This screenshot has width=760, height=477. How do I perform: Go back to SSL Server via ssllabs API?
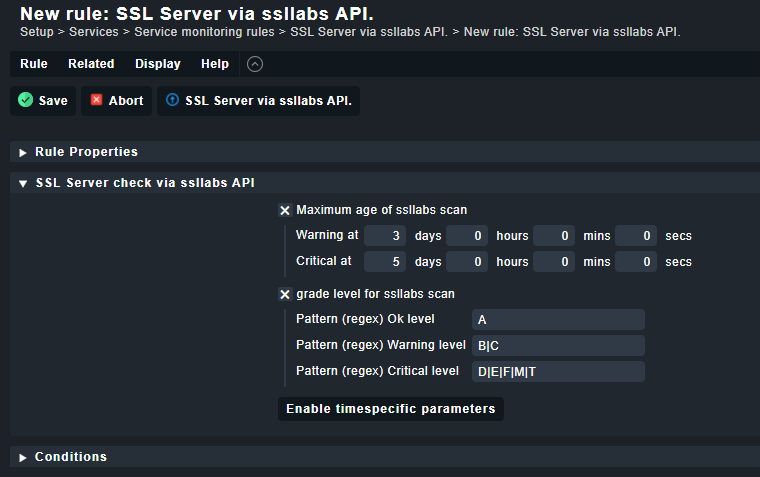pos(258,101)
